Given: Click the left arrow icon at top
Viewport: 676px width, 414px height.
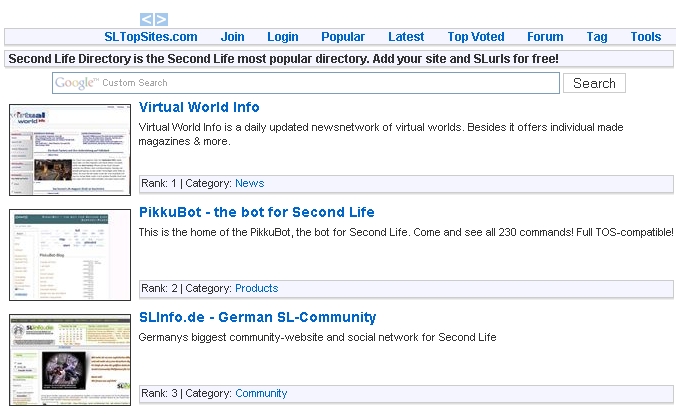Looking at the screenshot, I should tap(146, 19).
